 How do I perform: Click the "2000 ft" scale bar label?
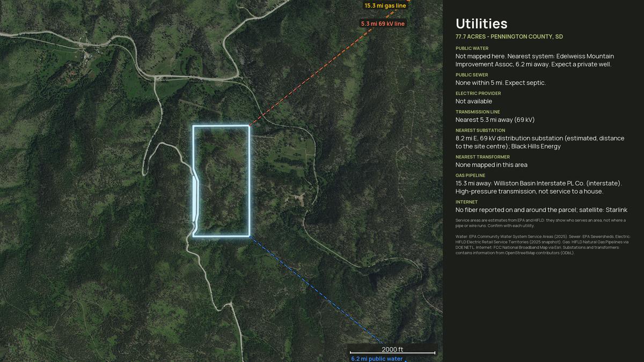point(392,350)
